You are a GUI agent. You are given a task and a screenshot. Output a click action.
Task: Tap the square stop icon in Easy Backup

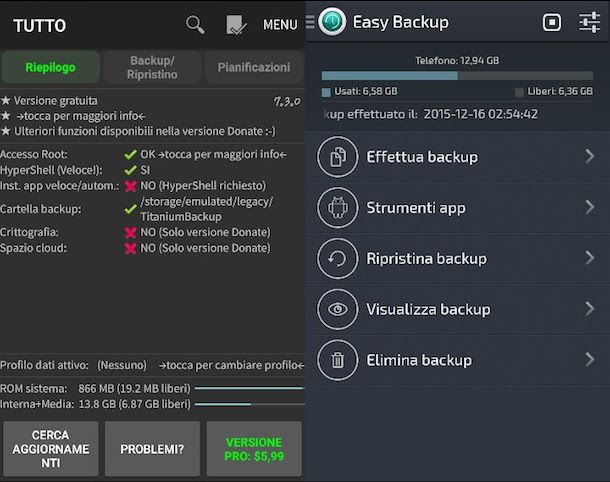[x=552, y=22]
